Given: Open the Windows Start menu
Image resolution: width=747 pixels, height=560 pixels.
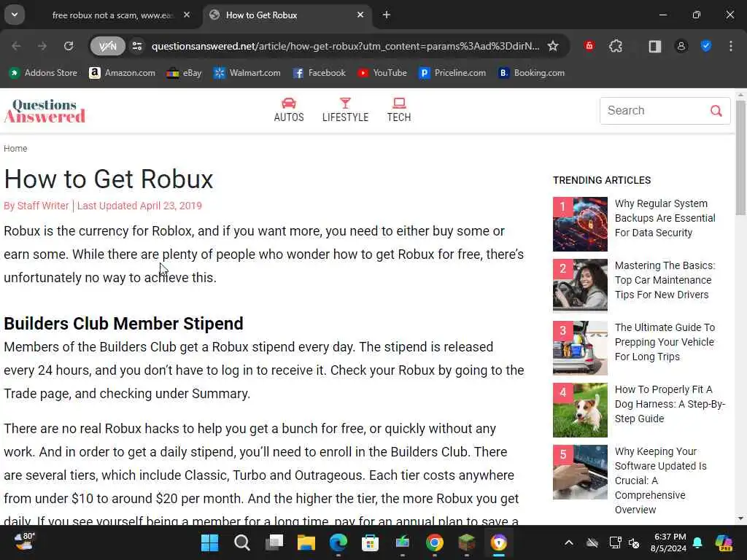Looking at the screenshot, I should click(x=209, y=542).
